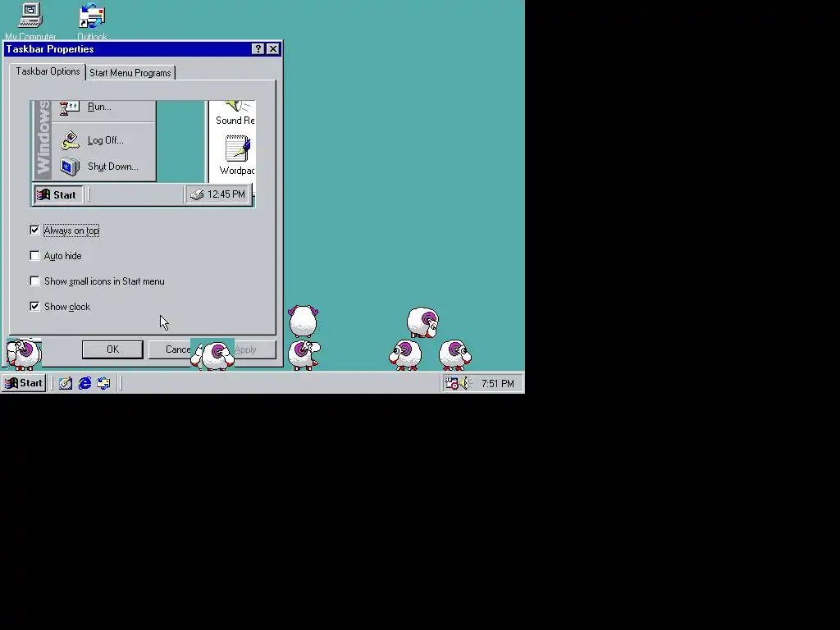Click the sheep under the OK button
The height and width of the screenshot is (630, 840).
point(24,354)
